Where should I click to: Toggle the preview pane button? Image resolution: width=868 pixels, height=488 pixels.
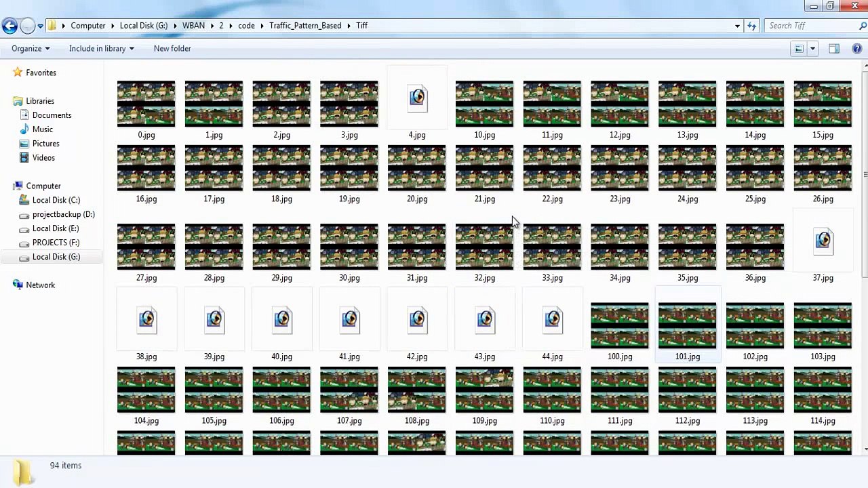(834, 49)
